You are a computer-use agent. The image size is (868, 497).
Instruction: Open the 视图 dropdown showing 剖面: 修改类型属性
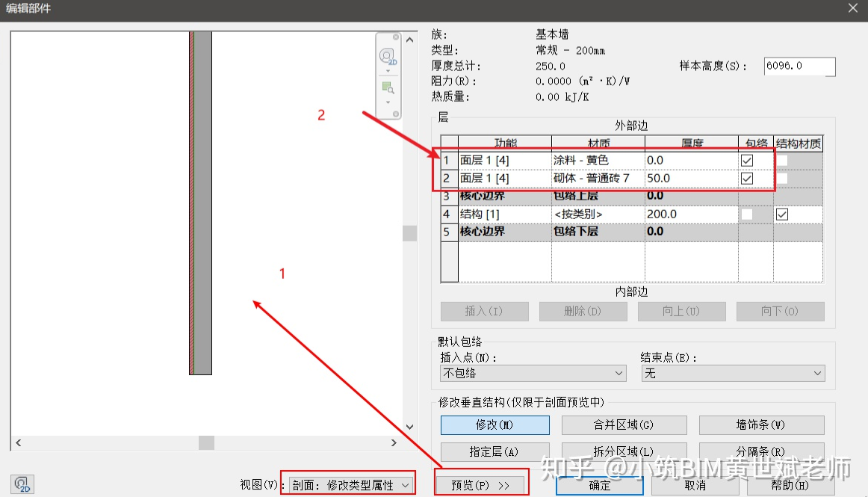350,485
